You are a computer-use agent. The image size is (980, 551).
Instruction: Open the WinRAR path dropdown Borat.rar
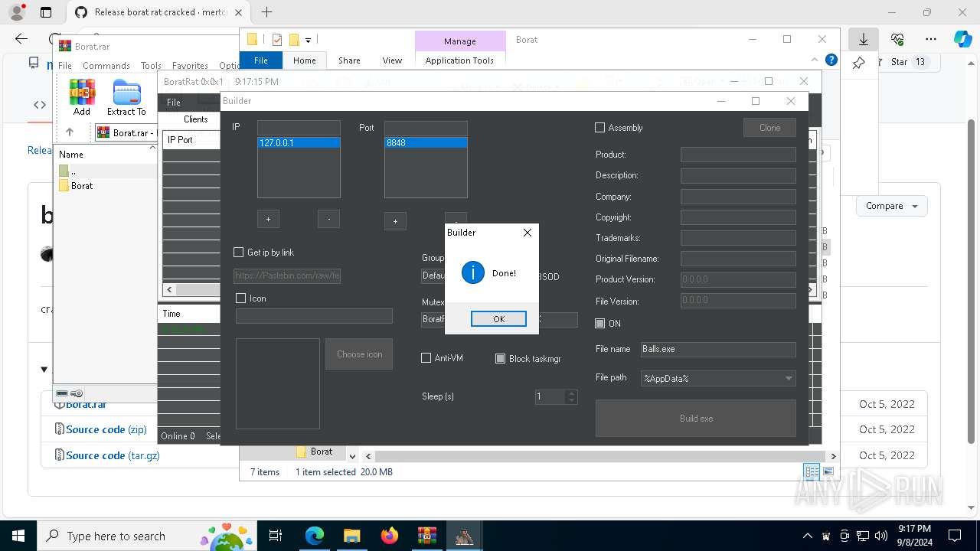click(x=126, y=132)
